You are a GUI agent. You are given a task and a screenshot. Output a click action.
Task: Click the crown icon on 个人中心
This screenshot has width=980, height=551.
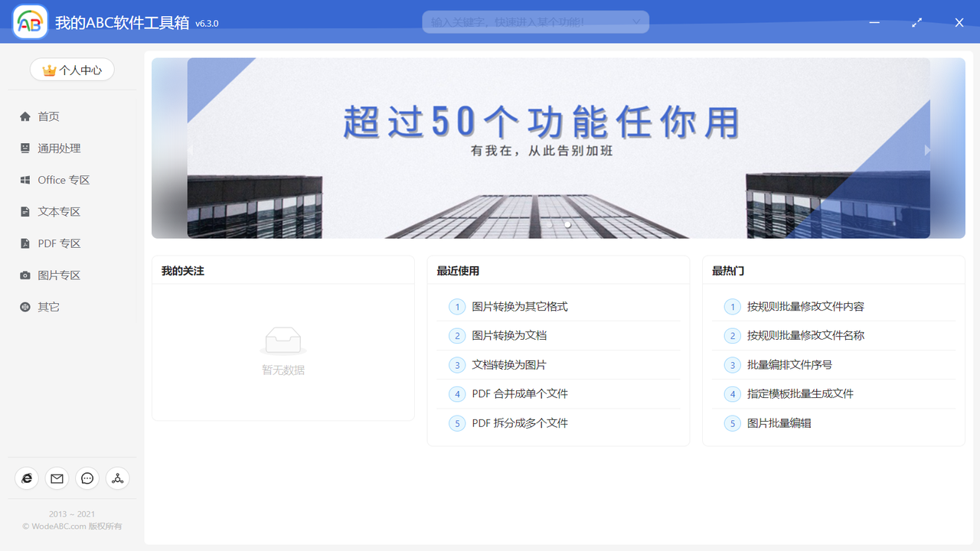(x=47, y=69)
